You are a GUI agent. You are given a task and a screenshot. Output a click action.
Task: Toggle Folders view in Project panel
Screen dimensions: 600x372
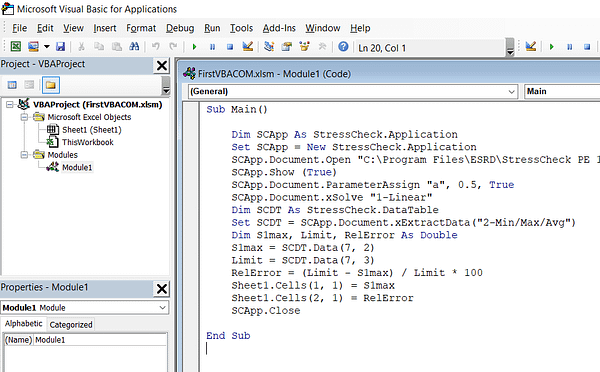(51, 85)
